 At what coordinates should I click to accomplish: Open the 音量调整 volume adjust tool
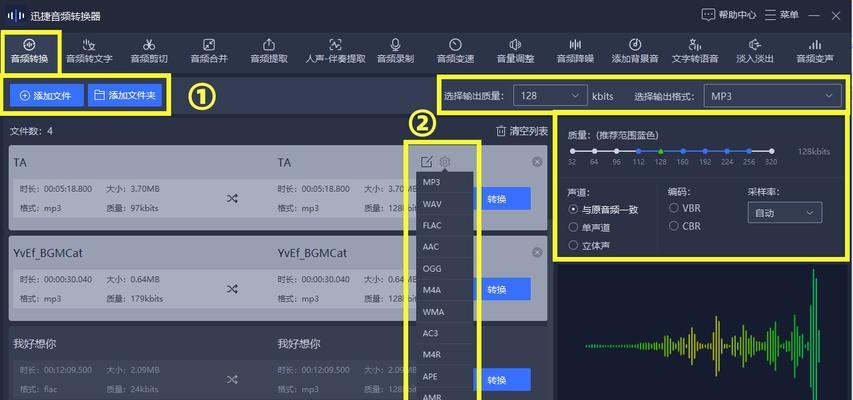515,51
